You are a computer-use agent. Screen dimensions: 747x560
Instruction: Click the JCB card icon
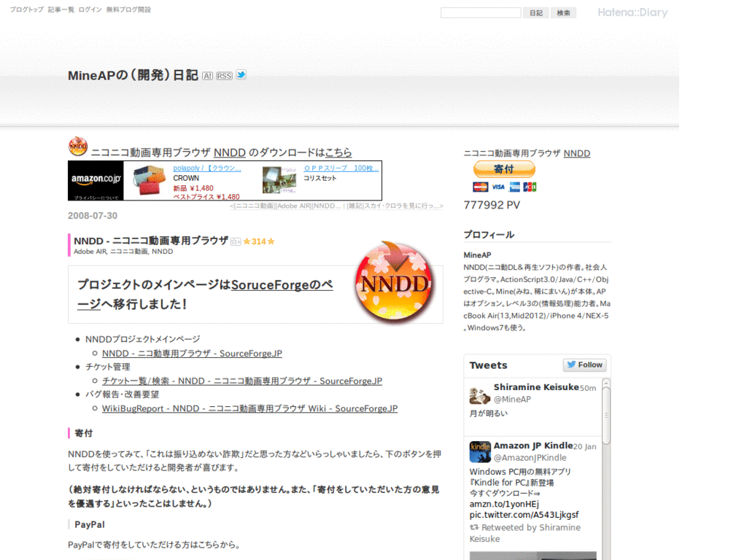click(x=530, y=187)
